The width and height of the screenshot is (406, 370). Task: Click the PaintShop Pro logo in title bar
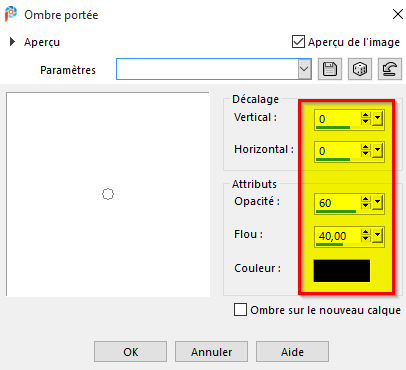(11, 14)
